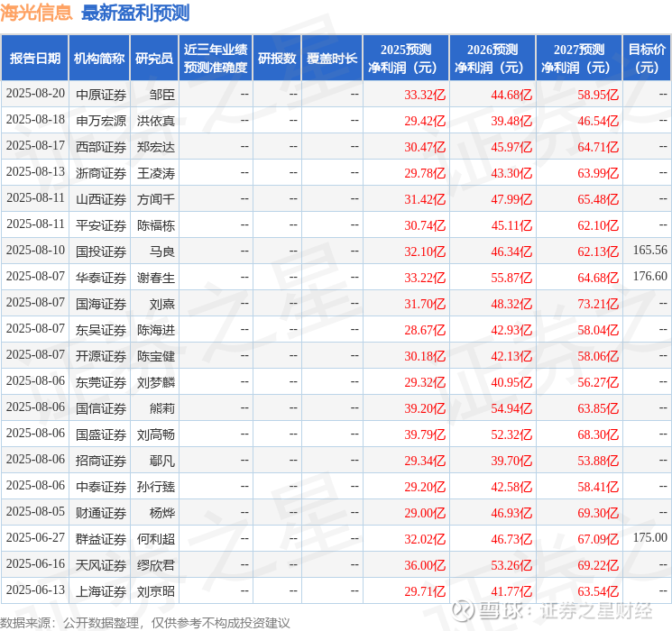Click the 73.21亿 forecast value
The width and height of the screenshot is (672, 631).
(598, 304)
